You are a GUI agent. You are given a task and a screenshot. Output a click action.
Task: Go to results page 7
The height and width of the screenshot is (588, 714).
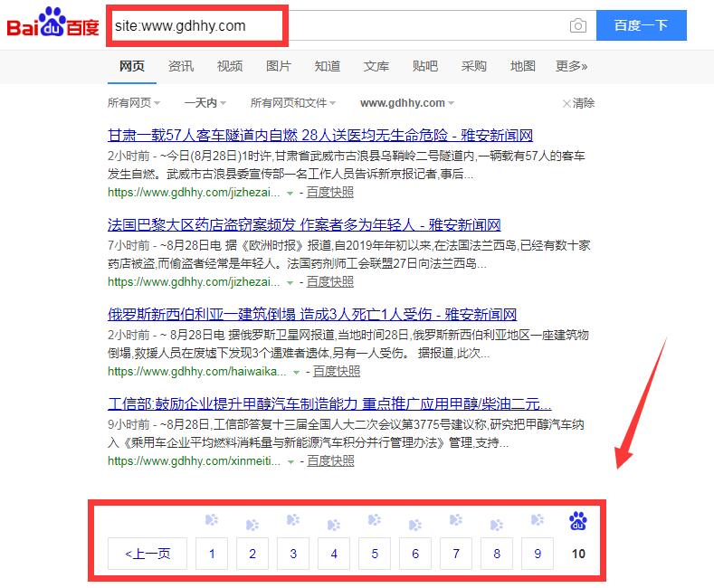pos(456,554)
